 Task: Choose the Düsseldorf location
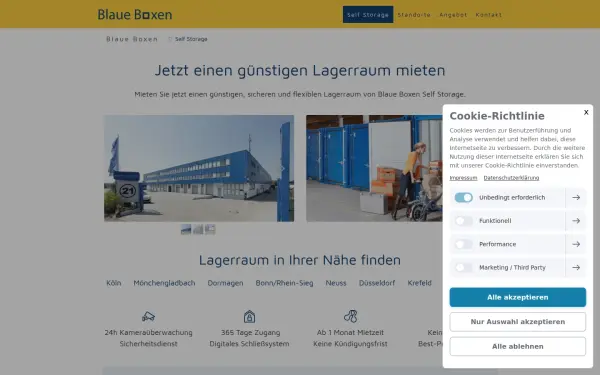[377, 283]
